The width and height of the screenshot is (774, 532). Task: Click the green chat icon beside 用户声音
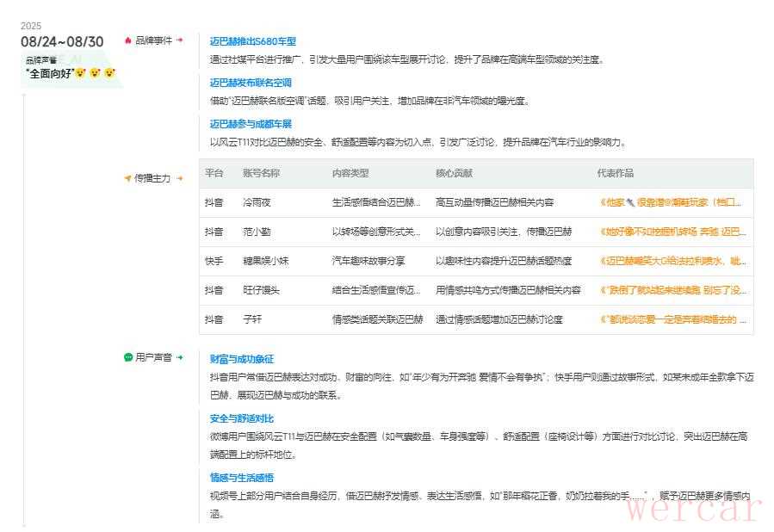coord(128,357)
